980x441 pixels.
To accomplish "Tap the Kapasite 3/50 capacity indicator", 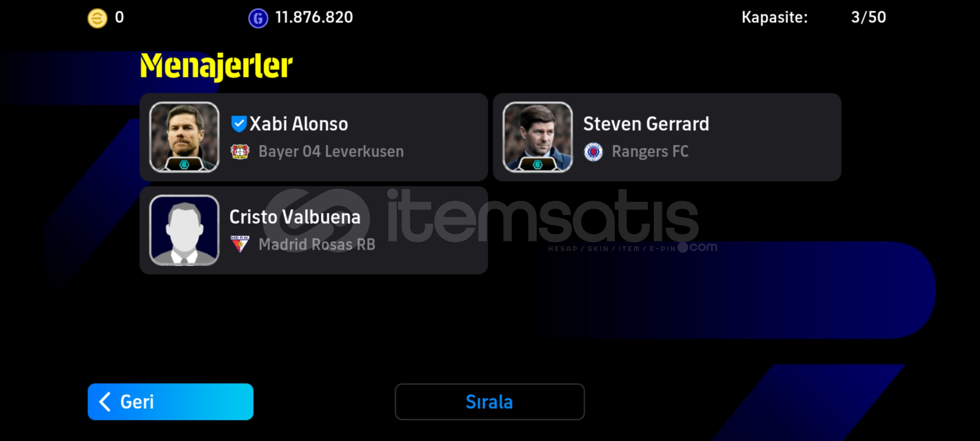I will click(x=814, y=18).
